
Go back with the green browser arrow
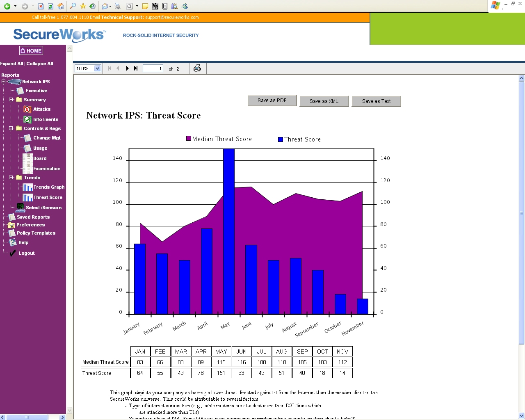[x=7, y=6]
